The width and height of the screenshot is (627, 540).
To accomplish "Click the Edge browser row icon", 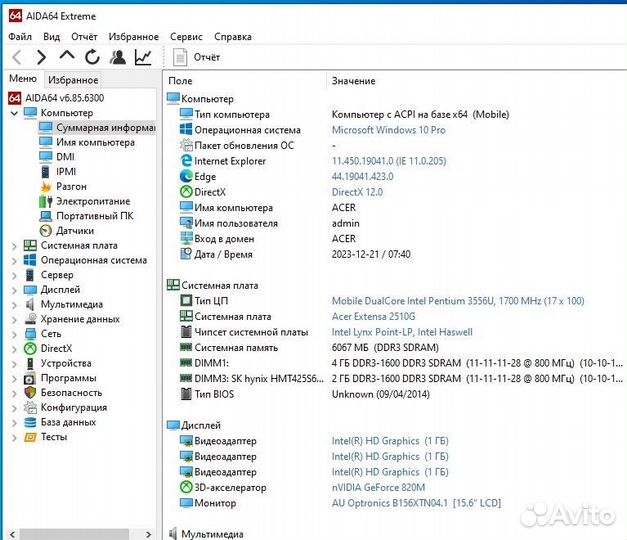I will pos(186,176).
